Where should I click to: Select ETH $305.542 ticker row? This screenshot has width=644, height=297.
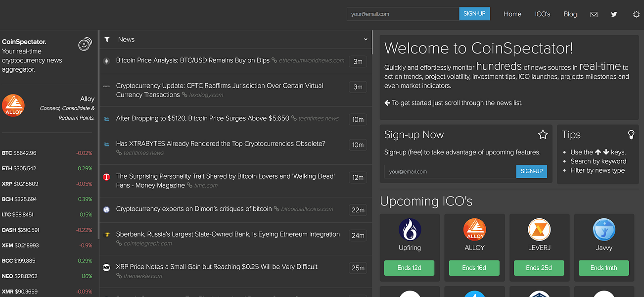(47, 168)
